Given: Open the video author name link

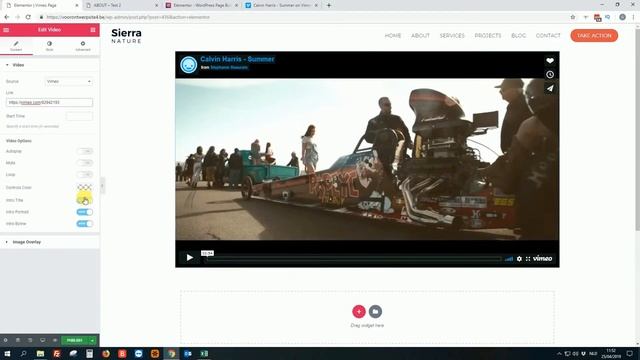Looking at the screenshot, I should [229, 67].
